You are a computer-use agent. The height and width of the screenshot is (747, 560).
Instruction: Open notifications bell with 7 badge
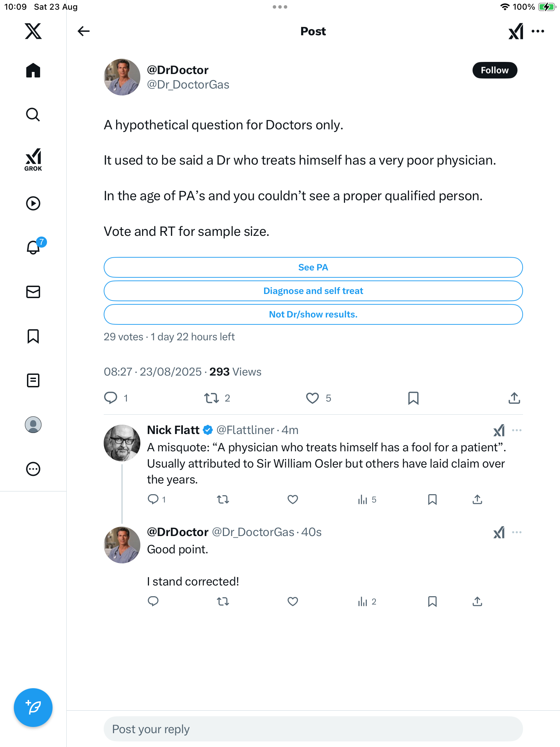(34, 247)
